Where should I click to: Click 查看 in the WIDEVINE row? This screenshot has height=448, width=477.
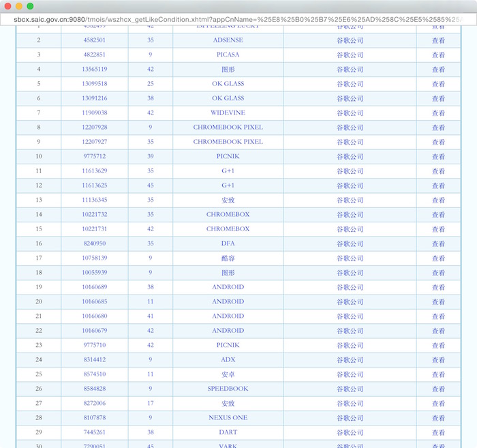pyautogui.click(x=438, y=113)
